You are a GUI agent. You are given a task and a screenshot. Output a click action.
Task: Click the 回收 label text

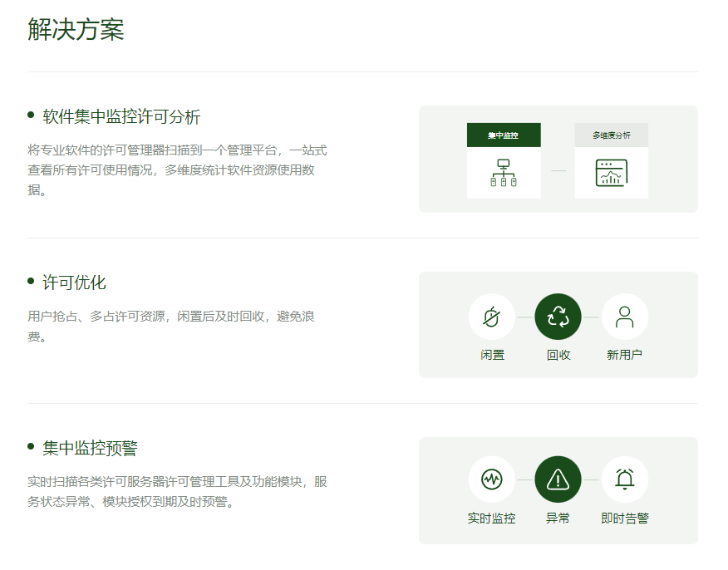[x=558, y=355]
